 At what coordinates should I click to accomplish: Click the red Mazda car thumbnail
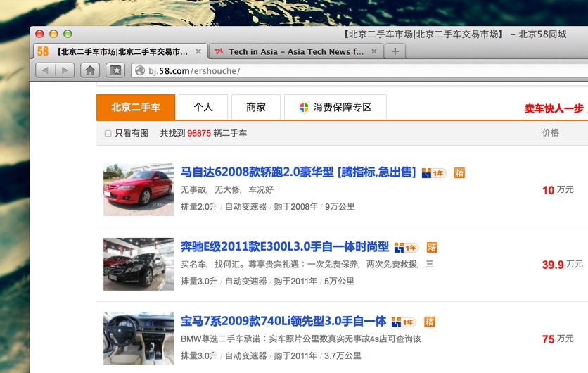(139, 189)
